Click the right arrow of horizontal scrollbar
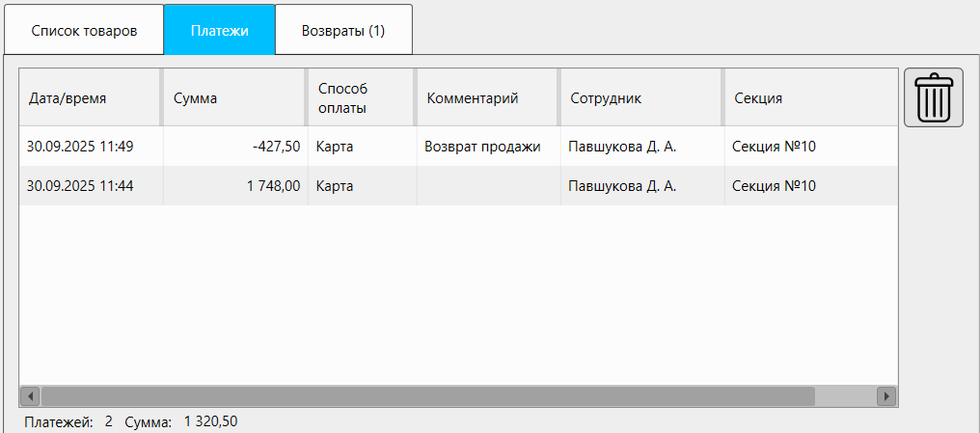980x433 pixels. tap(885, 396)
